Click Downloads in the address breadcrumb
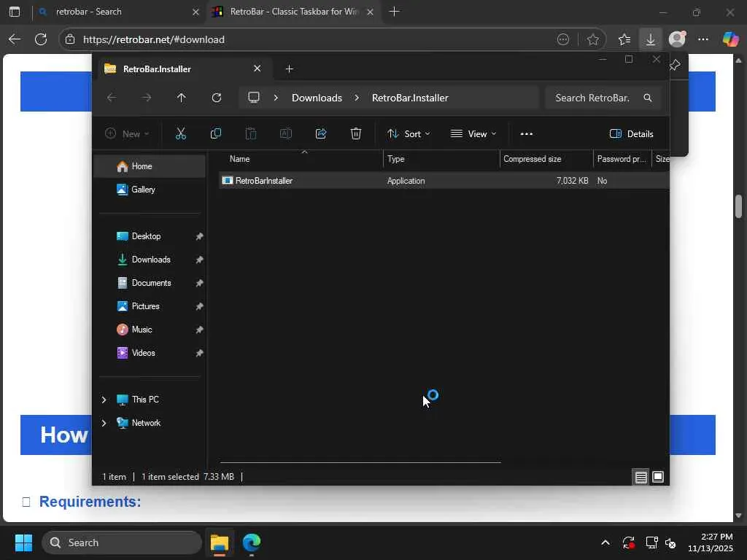747x560 pixels. pos(317,98)
